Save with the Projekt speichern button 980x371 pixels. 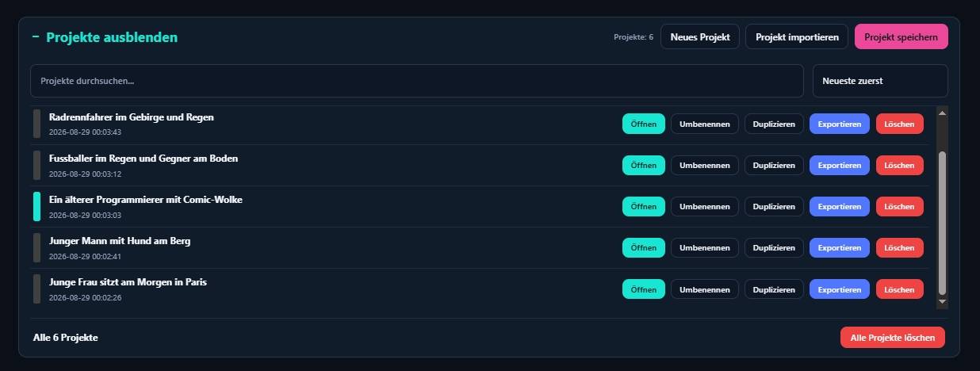tap(902, 36)
